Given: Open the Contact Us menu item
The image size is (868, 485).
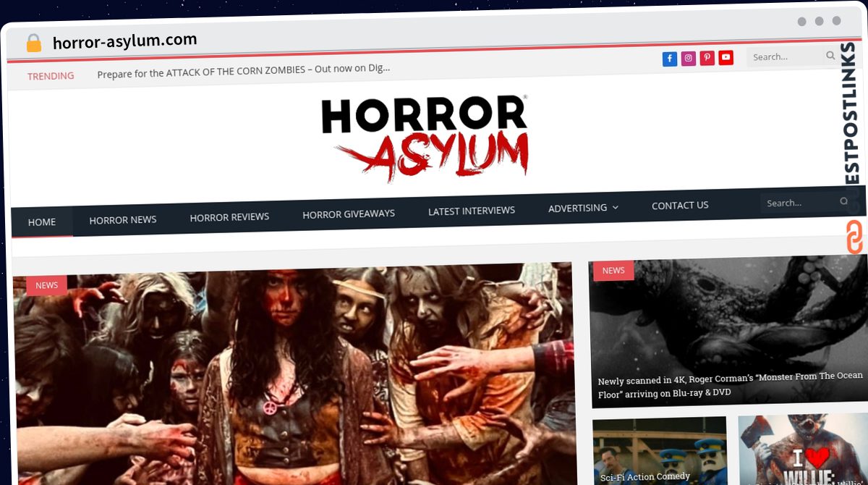Looking at the screenshot, I should [680, 206].
